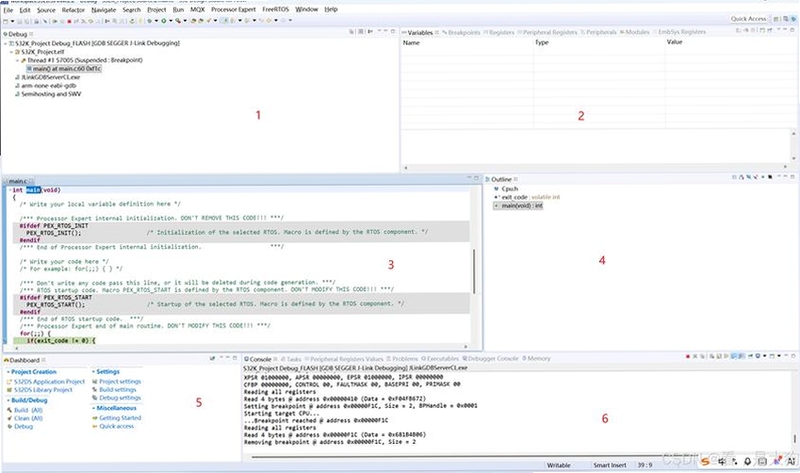The height and width of the screenshot is (473, 800).
Task: Collapse the Project Creation dashboard section
Action: point(8,372)
